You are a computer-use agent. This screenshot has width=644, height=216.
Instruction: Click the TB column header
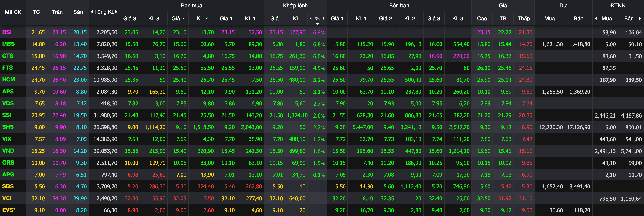coord(503,19)
